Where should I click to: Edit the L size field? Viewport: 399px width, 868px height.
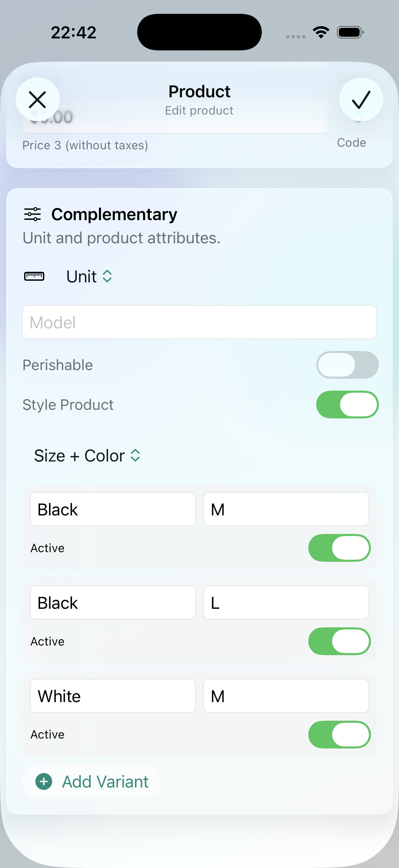pyautogui.click(x=286, y=603)
